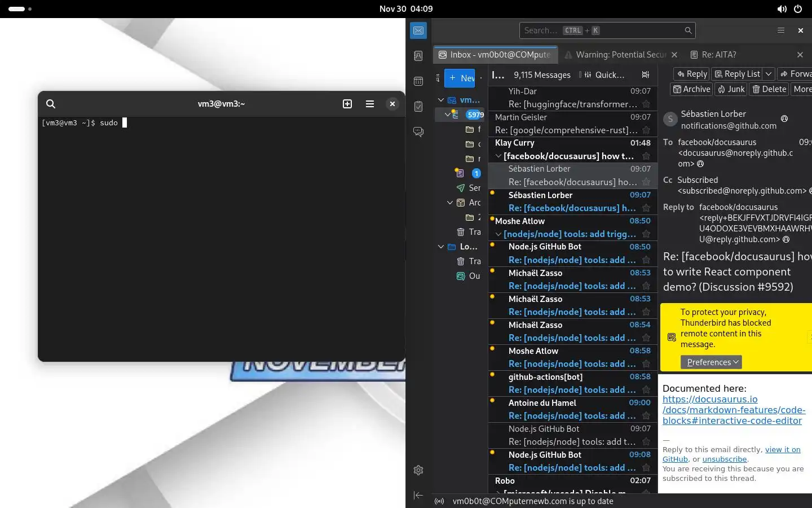Collapse the spaces toolbar at bottom-left

tap(418, 495)
